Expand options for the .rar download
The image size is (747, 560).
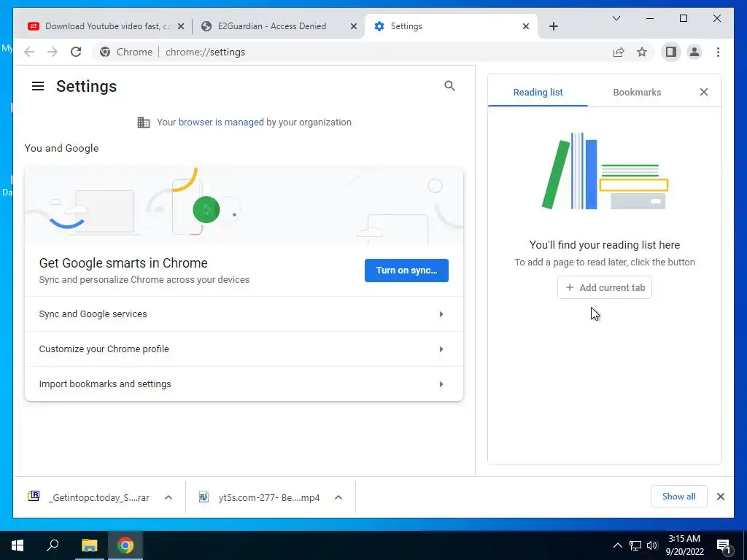pos(169,497)
